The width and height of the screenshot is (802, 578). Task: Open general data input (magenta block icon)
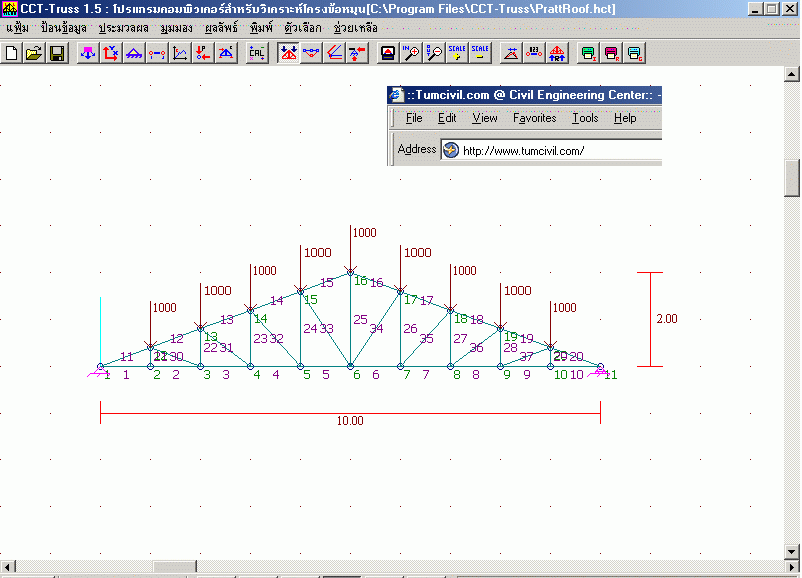[x=88, y=53]
